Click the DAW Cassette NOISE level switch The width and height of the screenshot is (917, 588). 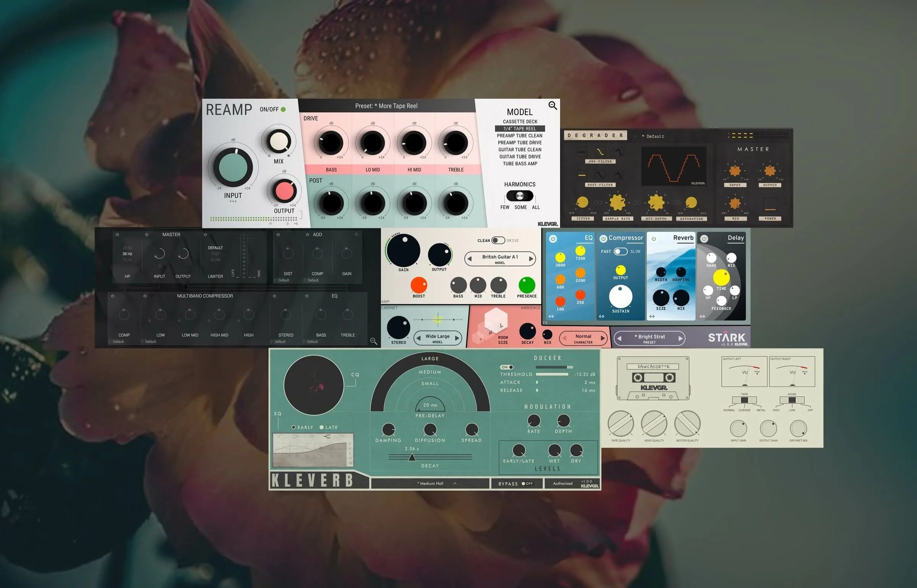[x=792, y=400]
